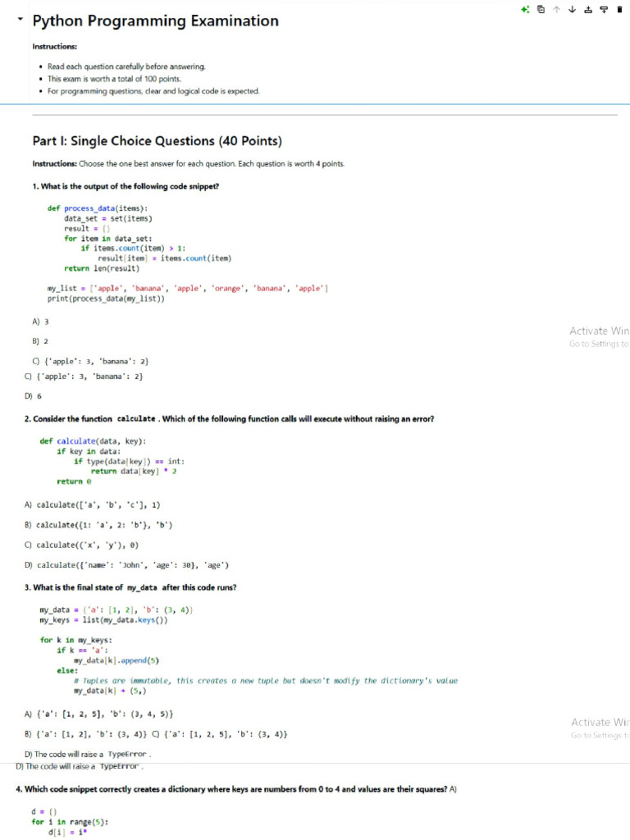The height and width of the screenshot is (840, 630).
Task: Insert a new cell below this one
Action: tap(603, 10)
